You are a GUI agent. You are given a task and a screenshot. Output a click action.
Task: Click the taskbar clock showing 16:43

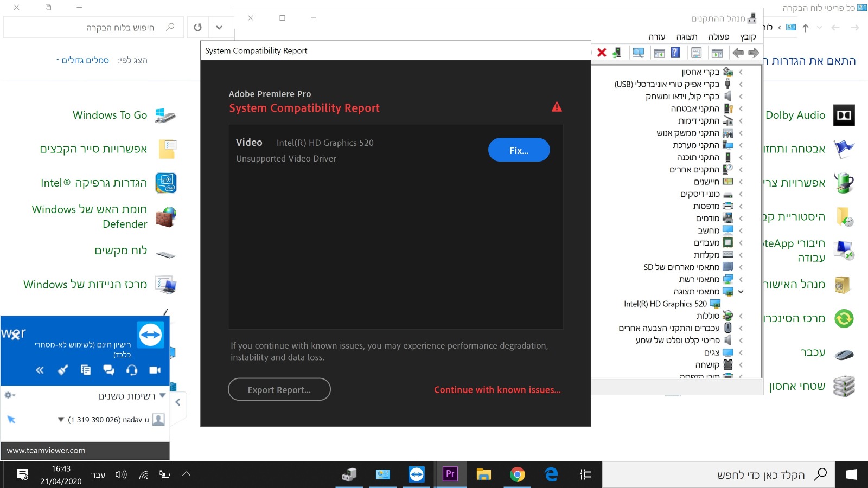(61, 474)
